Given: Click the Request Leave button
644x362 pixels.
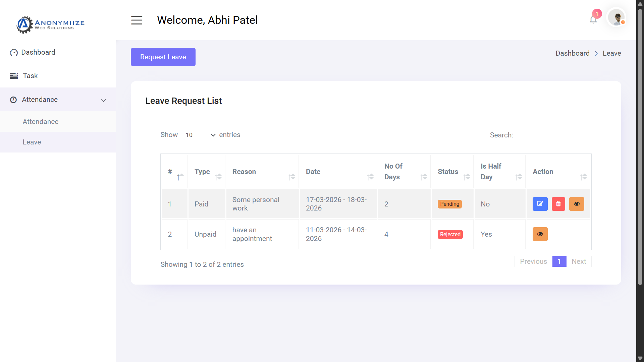Looking at the screenshot, I should tap(163, 57).
